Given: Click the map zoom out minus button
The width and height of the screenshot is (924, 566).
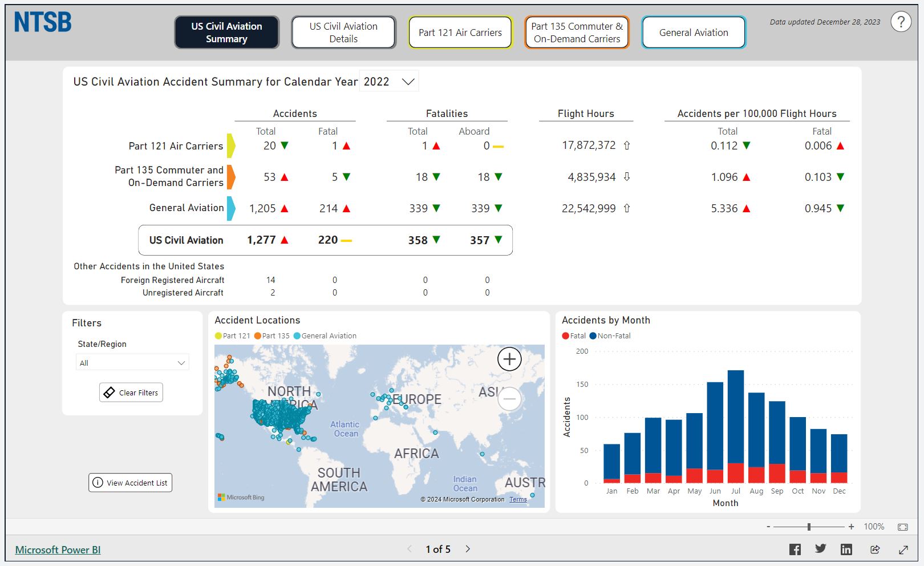Looking at the screenshot, I should (x=509, y=399).
